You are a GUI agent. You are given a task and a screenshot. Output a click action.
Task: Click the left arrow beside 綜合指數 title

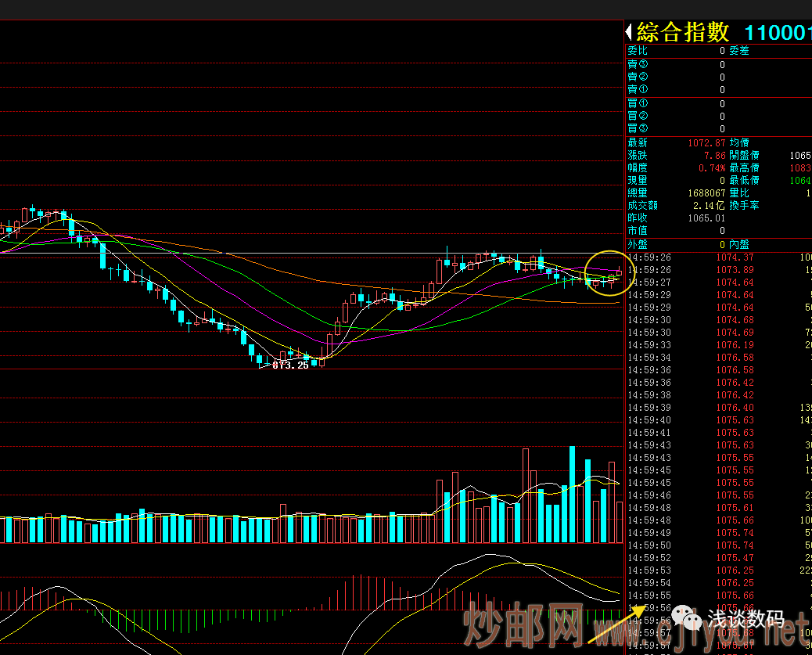[x=630, y=33]
